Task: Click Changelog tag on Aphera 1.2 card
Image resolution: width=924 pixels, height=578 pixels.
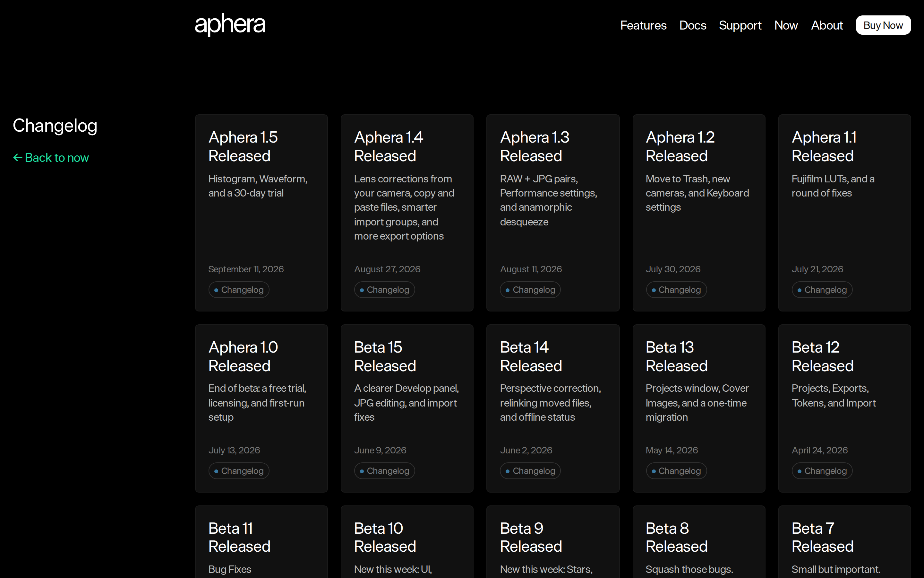Action: (x=676, y=290)
